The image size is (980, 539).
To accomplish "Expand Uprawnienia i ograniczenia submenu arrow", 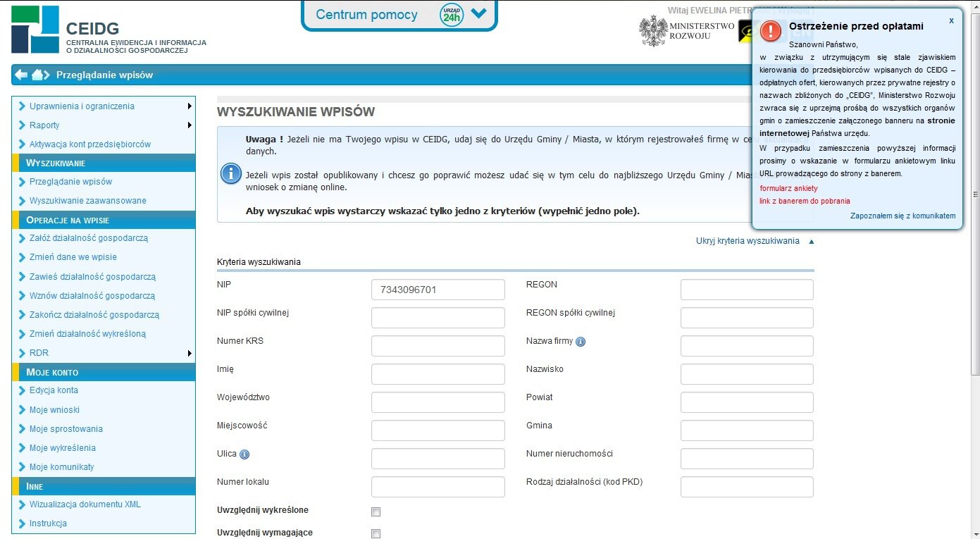I will tap(190, 106).
